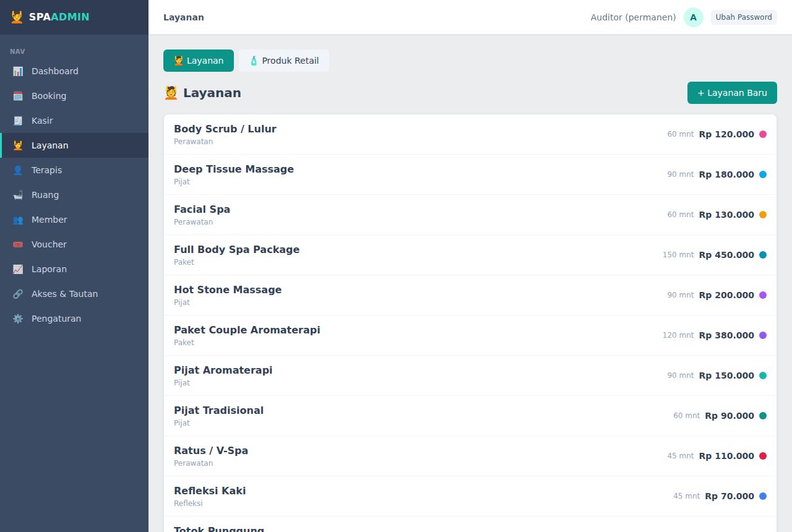The height and width of the screenshot is (532, 792).
Task: Click the orange color dot for Facial Spa
Action: coord(763,215)
